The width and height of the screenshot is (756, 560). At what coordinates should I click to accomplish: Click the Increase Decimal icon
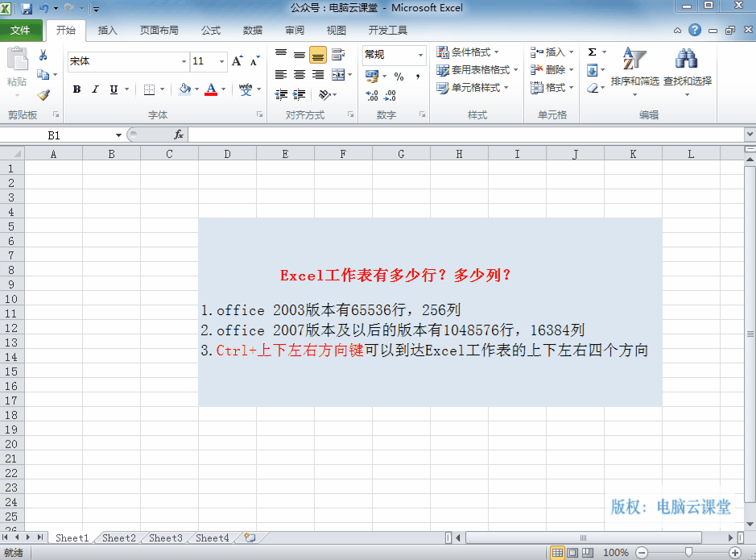372,95
